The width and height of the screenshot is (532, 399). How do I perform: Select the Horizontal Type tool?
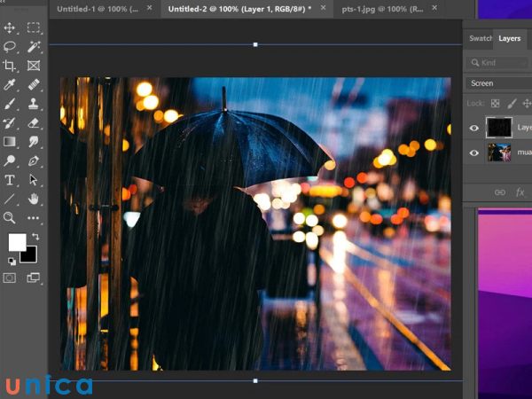[x=10, y=180]
